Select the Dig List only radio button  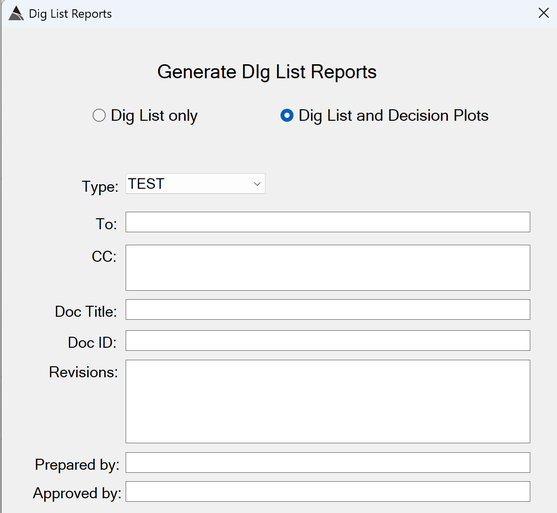coord(99,115)
